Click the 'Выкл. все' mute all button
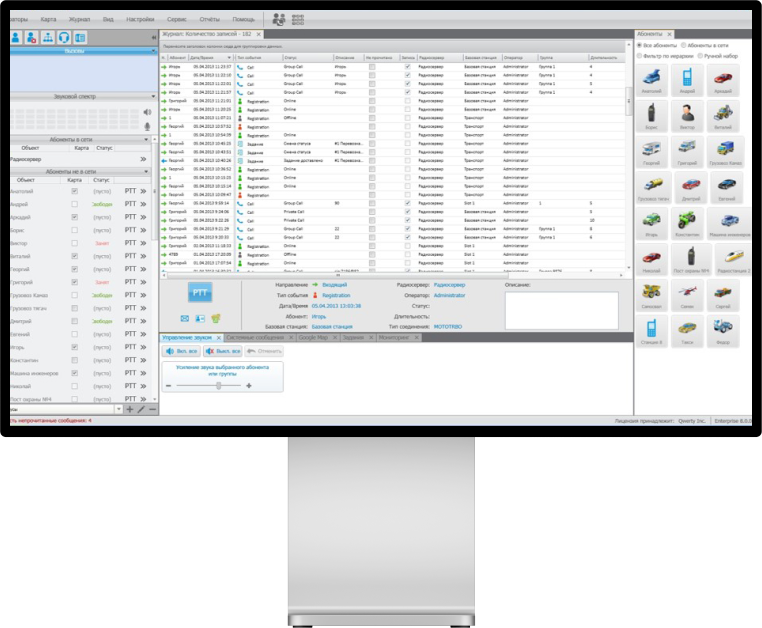Viewport: 762px width, 628px height. pos(223,352)
